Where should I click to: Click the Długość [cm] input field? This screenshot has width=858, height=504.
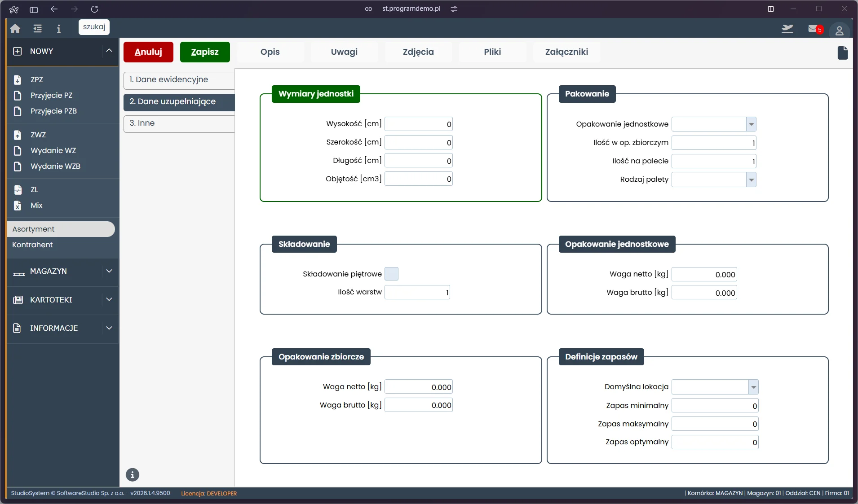[x=419, y=161]
